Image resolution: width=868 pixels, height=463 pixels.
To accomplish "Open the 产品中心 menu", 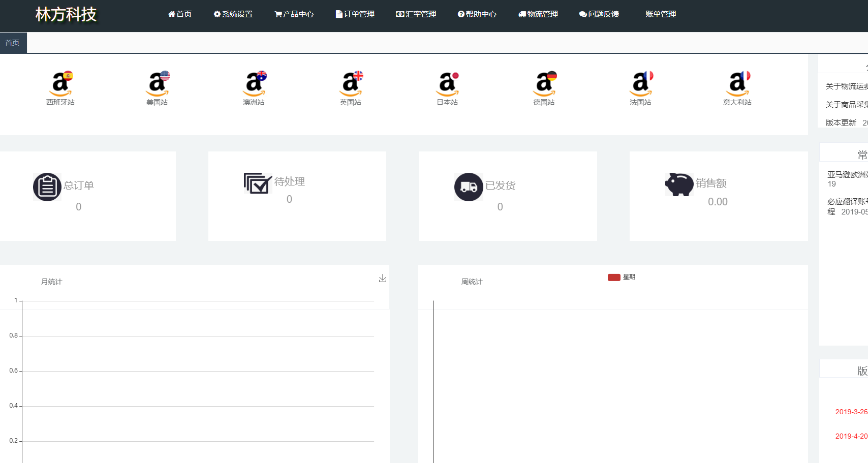I will pyautogui.click(x=294, y=14).
